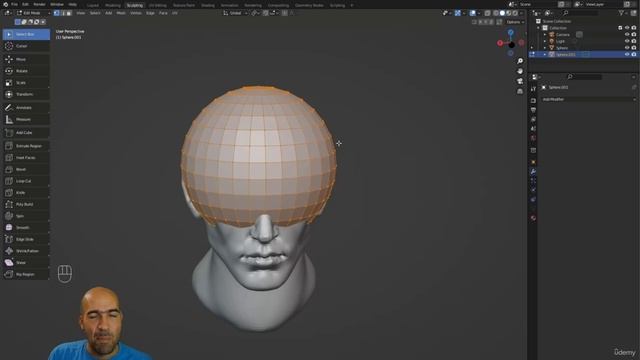Click the blue Z axis on gizmo
The width and height of the screenshot is (640, 360).
click(x=511, y=32)
